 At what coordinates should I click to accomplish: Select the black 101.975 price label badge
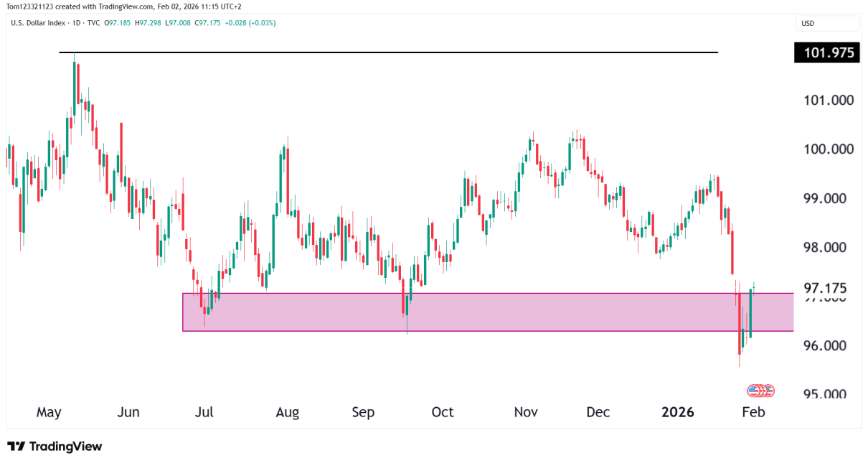[x=826, y=52]
